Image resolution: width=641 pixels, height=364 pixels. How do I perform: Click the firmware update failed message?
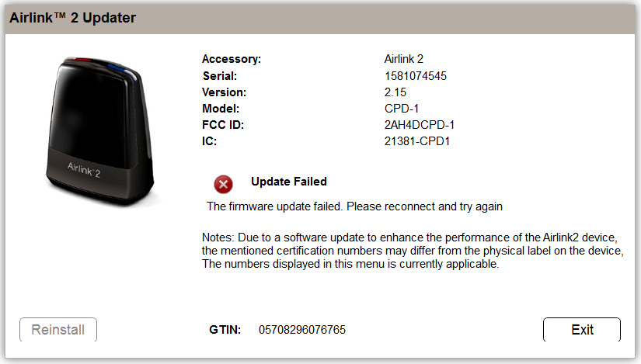(x=354, y=206)
